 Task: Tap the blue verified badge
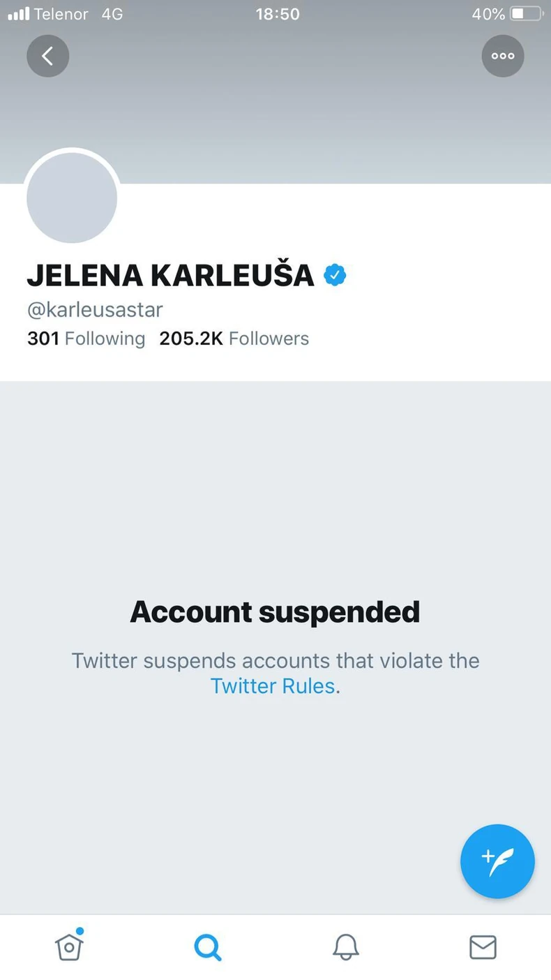[335, 276]
